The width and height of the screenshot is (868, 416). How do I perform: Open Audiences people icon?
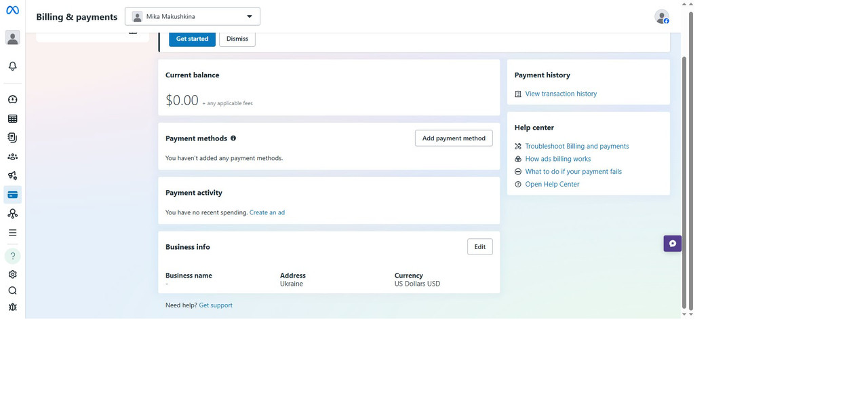pyautogui.click(x=12, y=157)
